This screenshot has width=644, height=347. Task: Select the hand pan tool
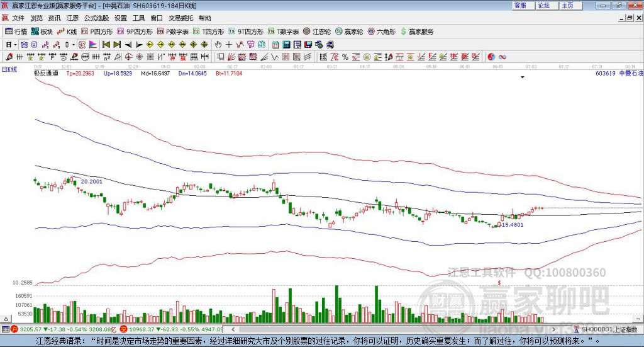click(x=218, y=45)
